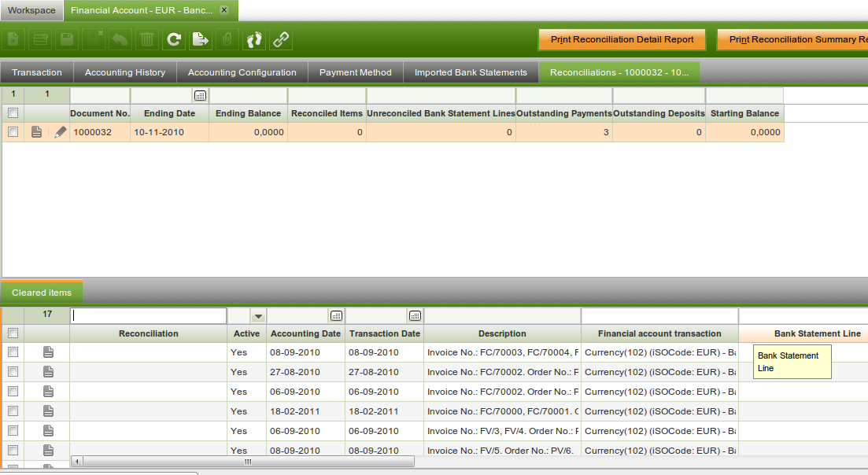
Task: Click the New Document toolbar icon
Action: [x=13, y=39]
